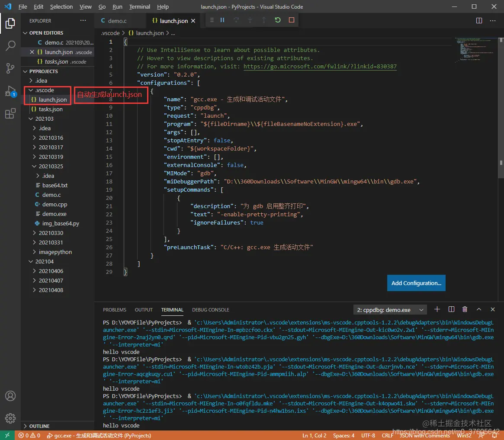
Task: Pause the debug session
Action: [222, 20]
